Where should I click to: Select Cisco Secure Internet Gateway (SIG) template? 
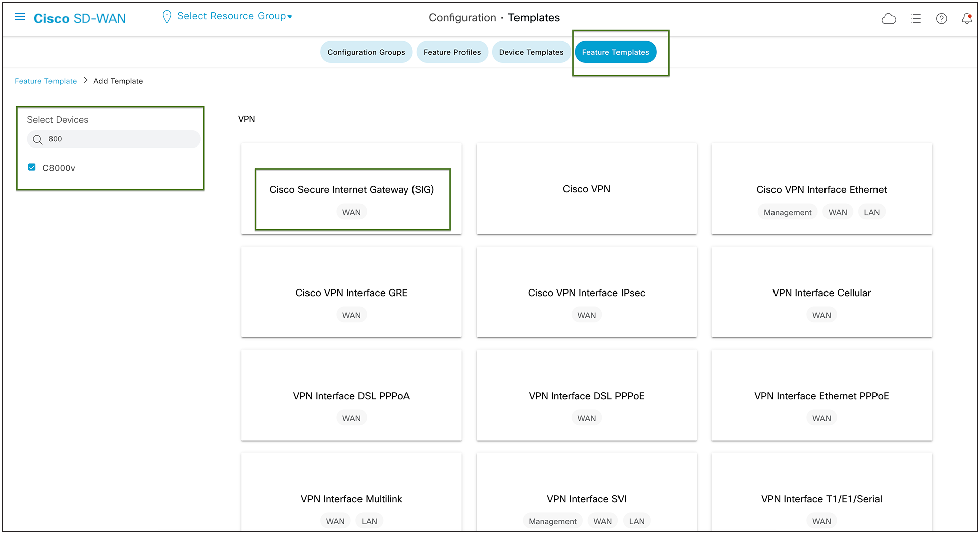[351, 189]
